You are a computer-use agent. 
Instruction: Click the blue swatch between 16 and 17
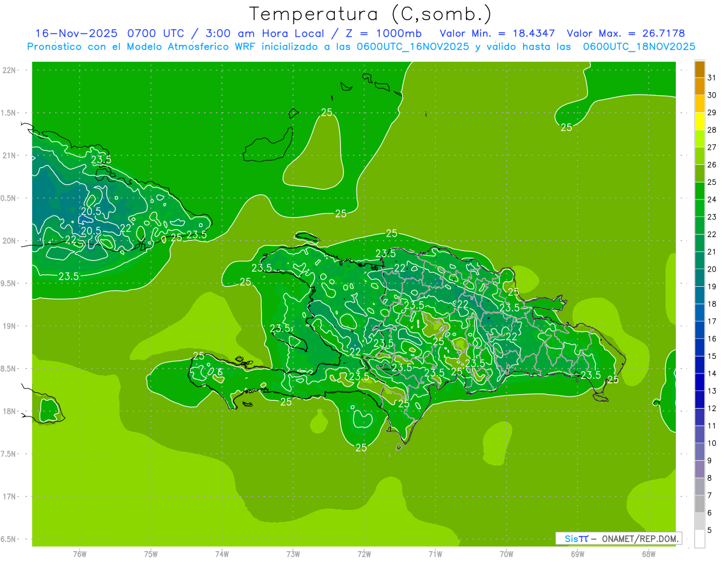(x=699, y=330)
